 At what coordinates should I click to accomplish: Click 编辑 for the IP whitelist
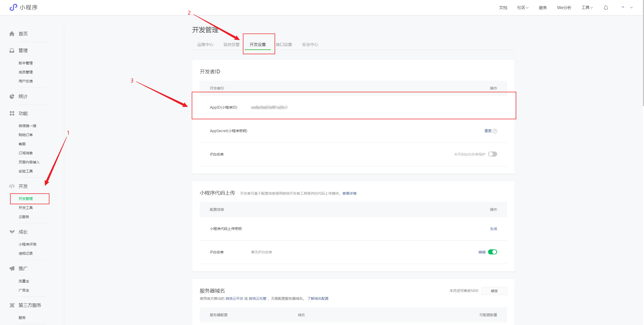482,252
